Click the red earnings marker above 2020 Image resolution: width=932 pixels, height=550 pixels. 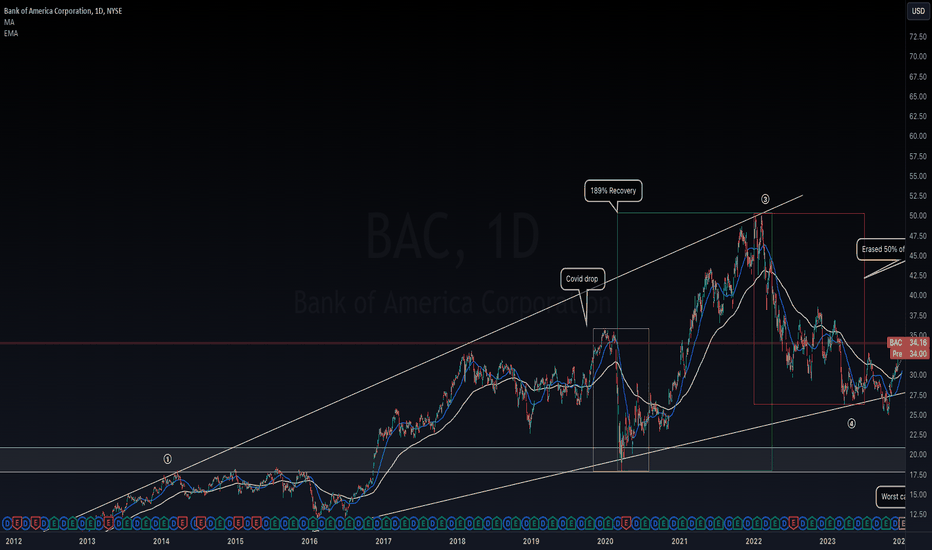626,523
